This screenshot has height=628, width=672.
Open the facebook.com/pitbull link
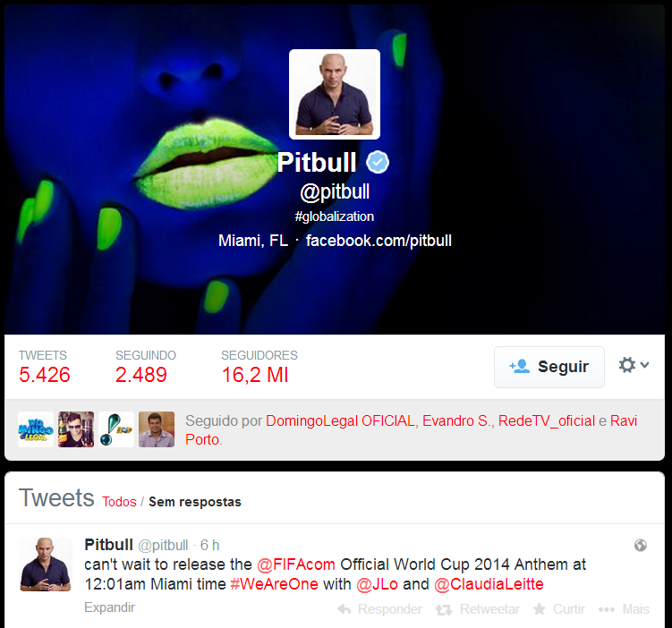(x=379, y=241)
